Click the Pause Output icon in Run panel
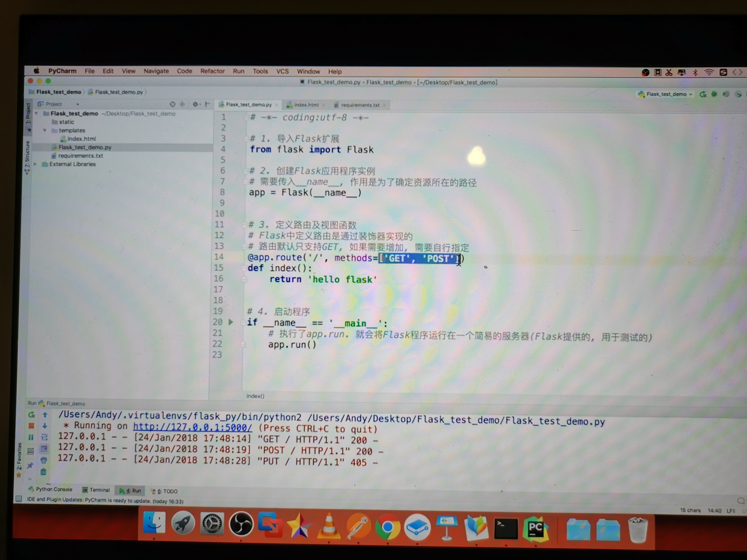This screenshot has height=560, width=747. [31, 437]
